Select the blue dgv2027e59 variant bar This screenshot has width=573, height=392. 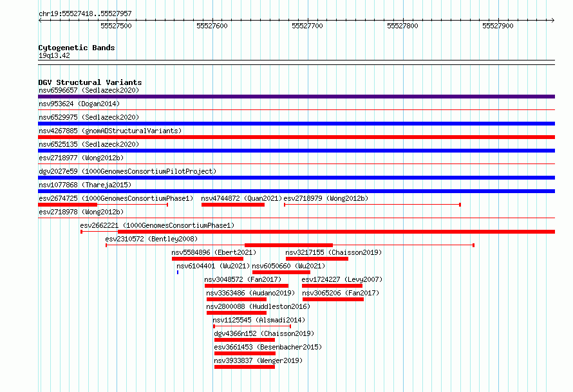(x=296, y=178)
